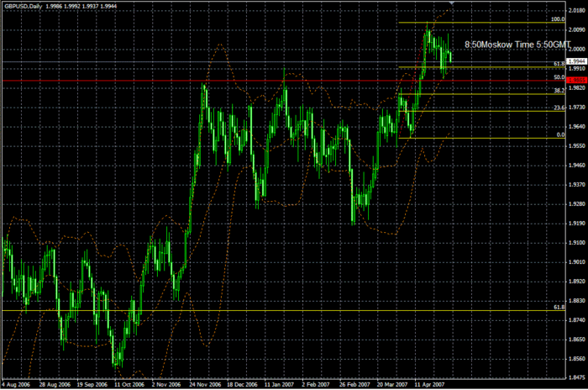Click the Fibonacci 100.0 level label
588x390 pixels.
(558, 19)
